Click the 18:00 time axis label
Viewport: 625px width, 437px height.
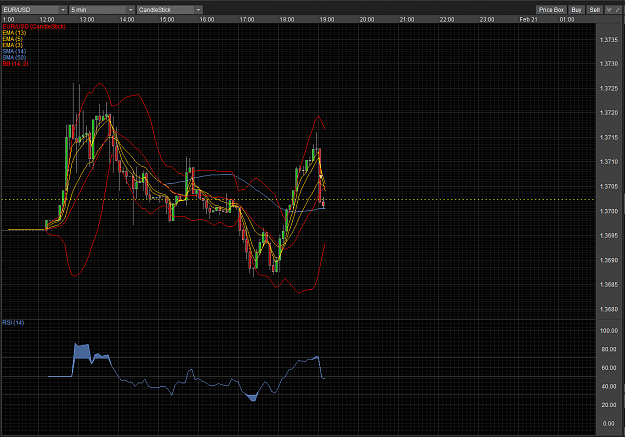(x=287, y=19)
